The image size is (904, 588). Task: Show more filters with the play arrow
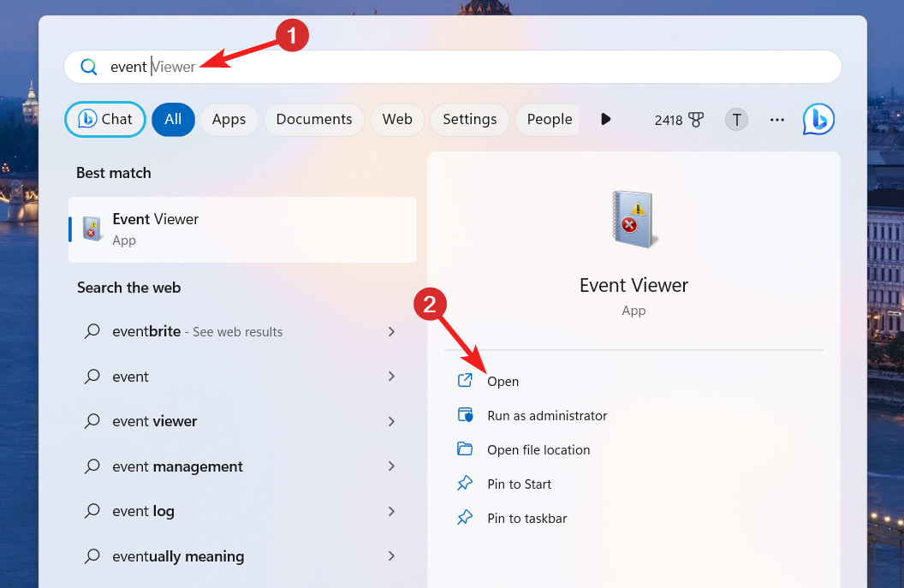tap(605, 119)
